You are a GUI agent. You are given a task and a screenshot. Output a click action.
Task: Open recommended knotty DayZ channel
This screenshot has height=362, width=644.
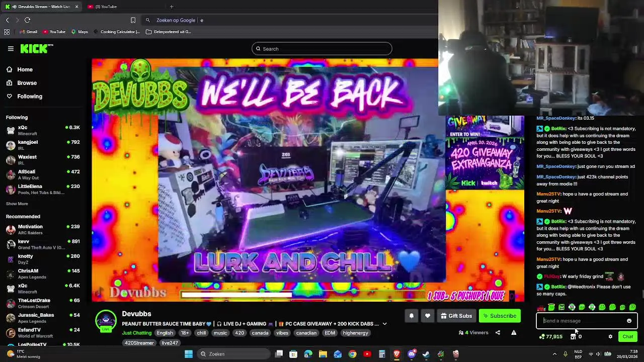pyautogui.click(x=43, y=259)
